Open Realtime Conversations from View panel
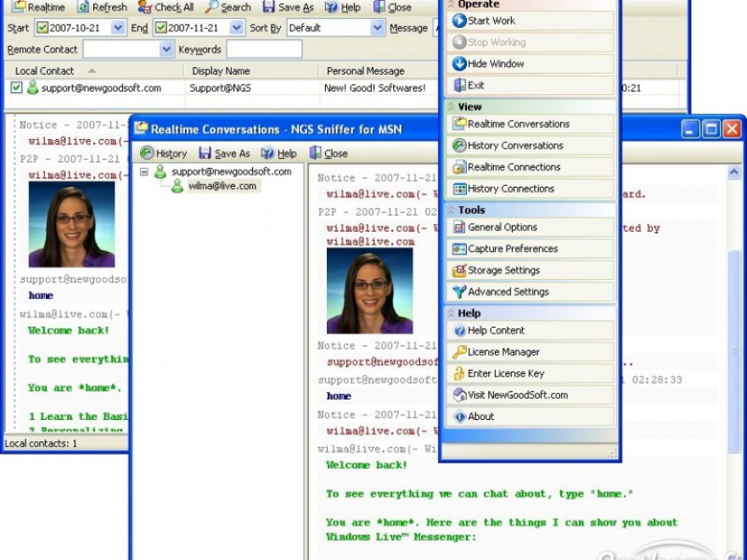This screenshot has width=747, height=560. coord(531,124)
